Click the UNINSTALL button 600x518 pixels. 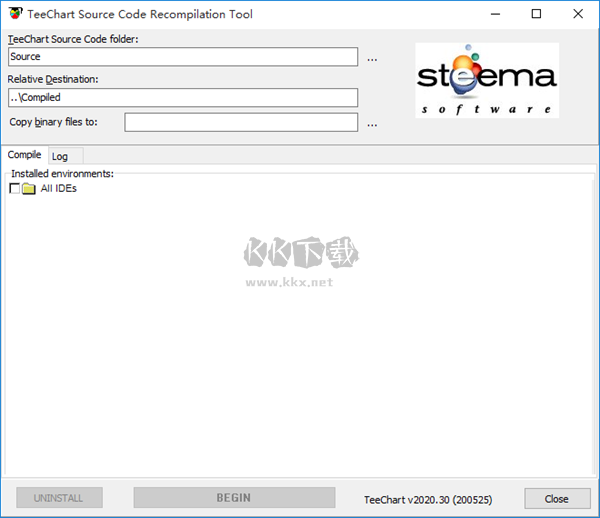[59, 498]
